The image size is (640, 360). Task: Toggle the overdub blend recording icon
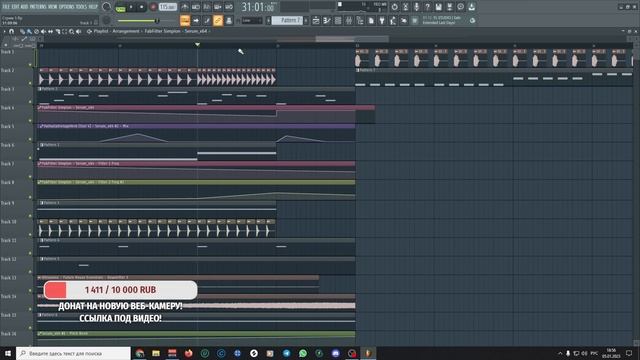point(218,7)
